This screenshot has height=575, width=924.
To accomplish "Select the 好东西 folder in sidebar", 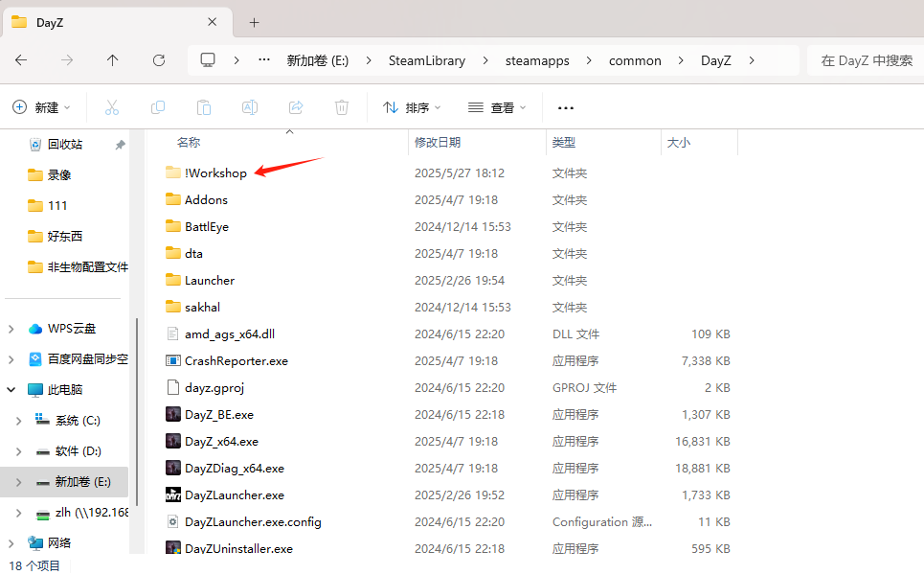I will click(x=64, y=237).
